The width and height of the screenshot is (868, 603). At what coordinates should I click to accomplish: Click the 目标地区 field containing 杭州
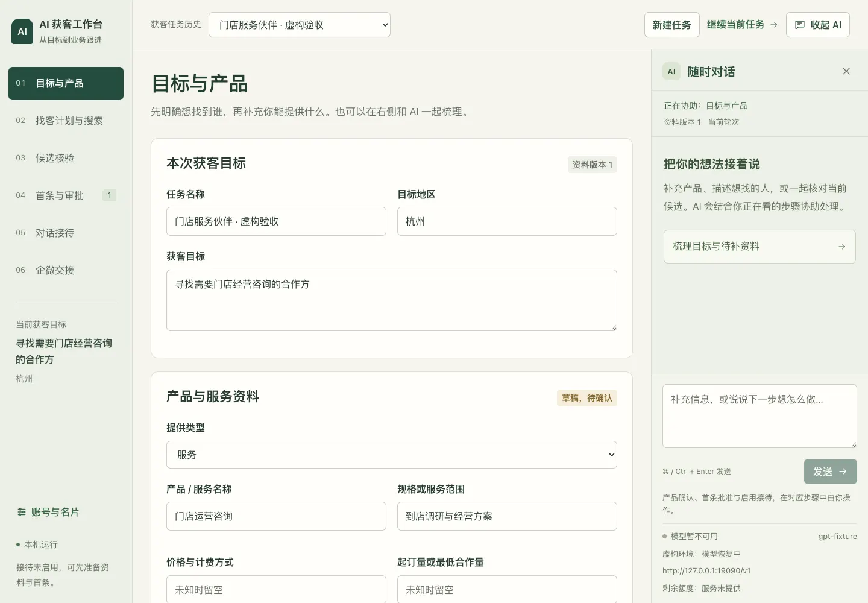tap(507, 221)
